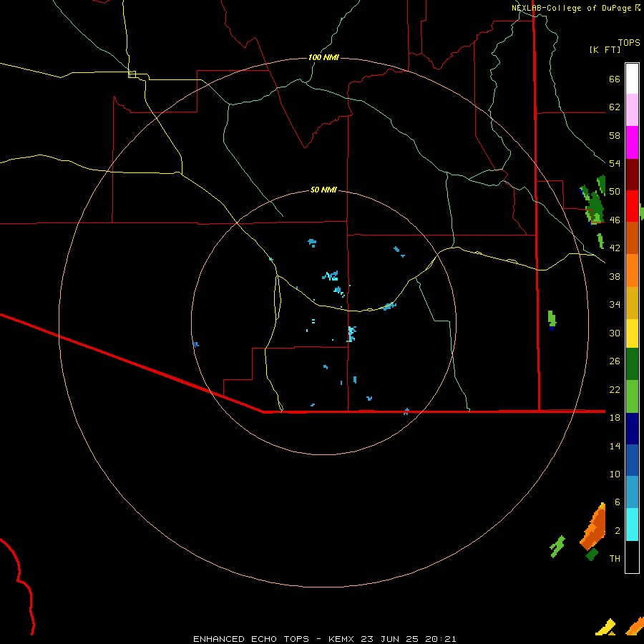Click the 66 legend value

[615, 79]
